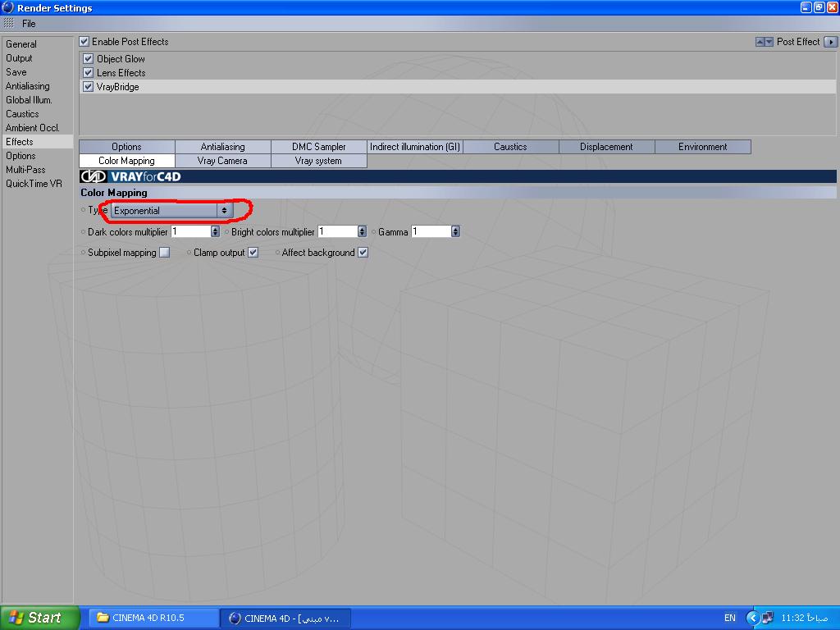Open CINEMA 4D R10.5 folder taskbar button

coord(153,618)
